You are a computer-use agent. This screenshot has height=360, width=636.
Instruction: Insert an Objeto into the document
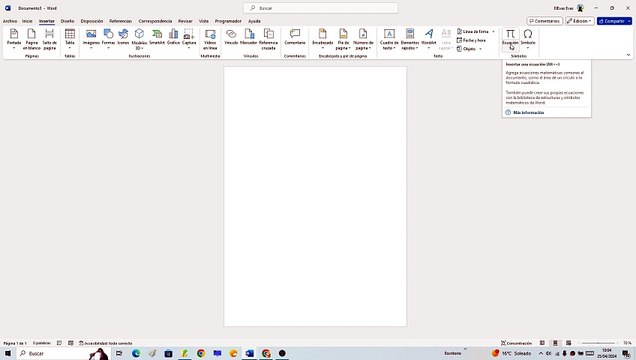point(466,49)
